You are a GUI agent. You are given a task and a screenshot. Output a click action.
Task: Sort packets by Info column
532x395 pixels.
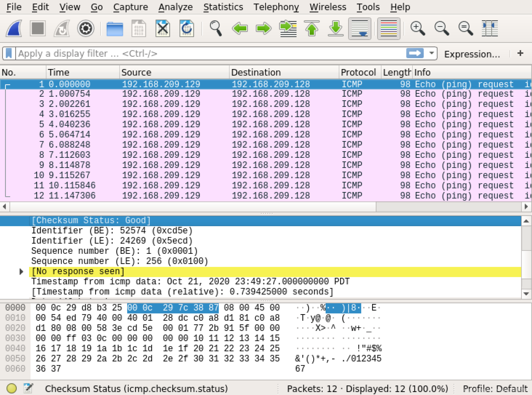point(472,72)
